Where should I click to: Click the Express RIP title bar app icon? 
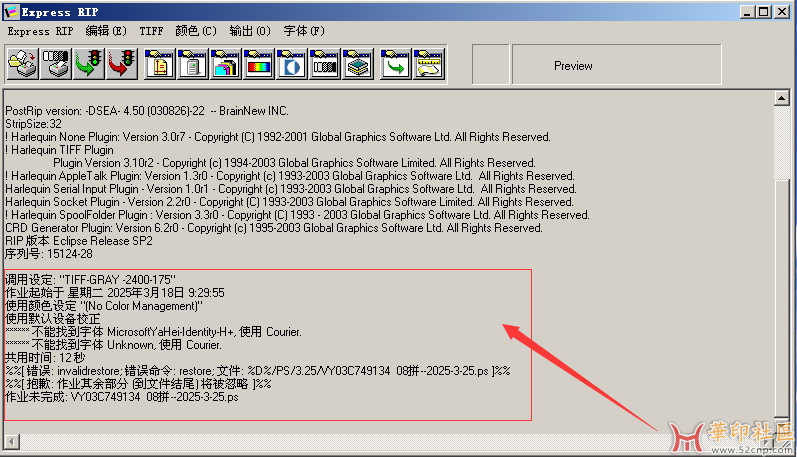tap(11, 12)
